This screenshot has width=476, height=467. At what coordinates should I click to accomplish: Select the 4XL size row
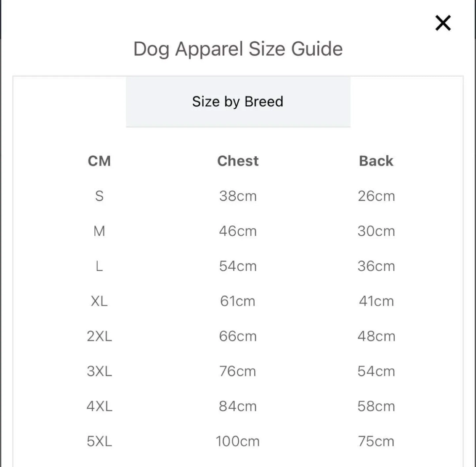[x=99, y=406]
